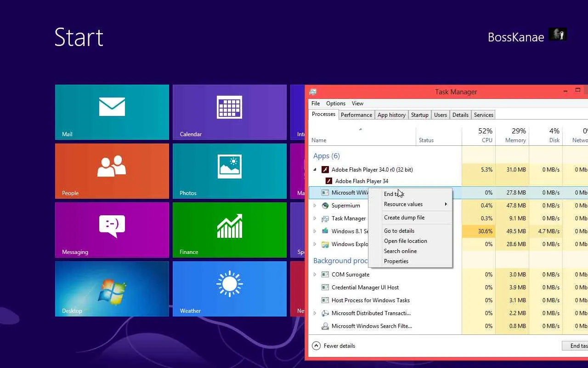Choose End task in the context menu
The image size is (588, 368).
click(x=411, y=194)
